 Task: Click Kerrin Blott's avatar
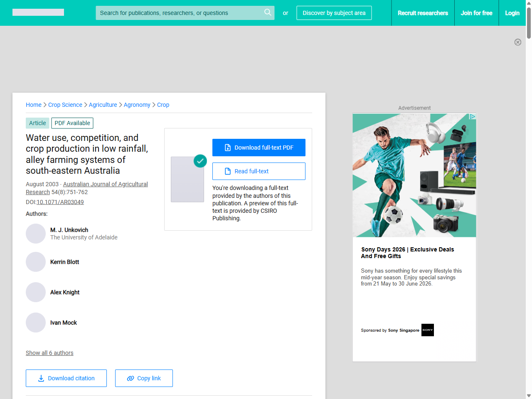click(x=36, y=262)
